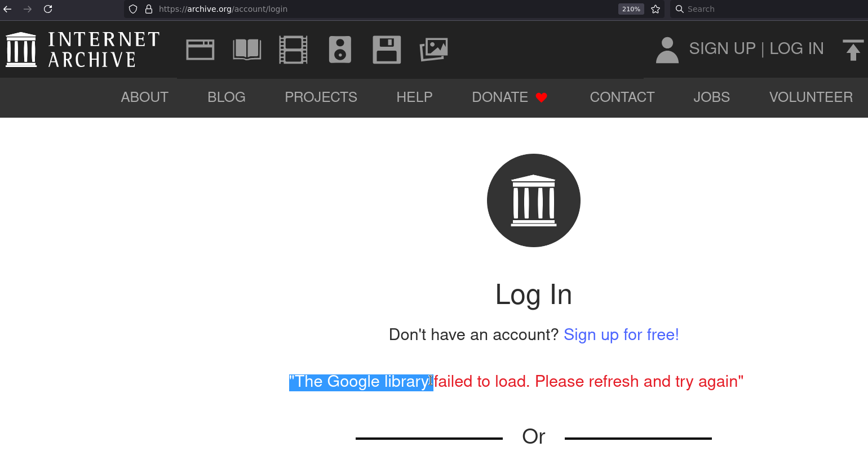Click the Upload arrow icon
This screenshot has height=460, width=868.
coord(853,50)
